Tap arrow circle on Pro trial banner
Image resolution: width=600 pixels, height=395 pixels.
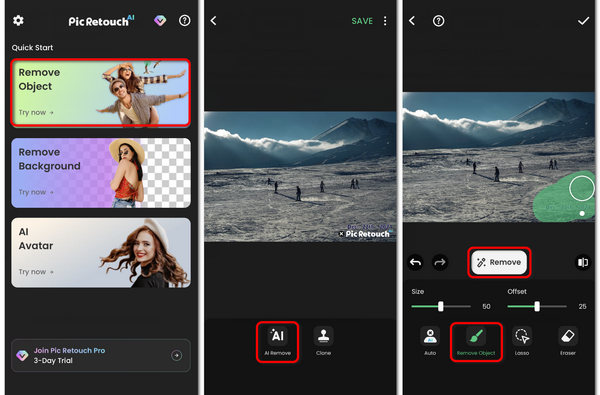(176, 356)
